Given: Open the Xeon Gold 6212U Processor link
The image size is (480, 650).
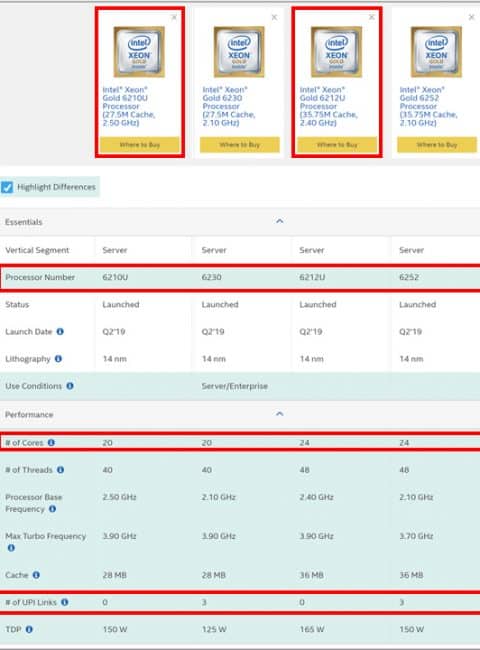Looking at the screenshot, I should pos(329,106).
